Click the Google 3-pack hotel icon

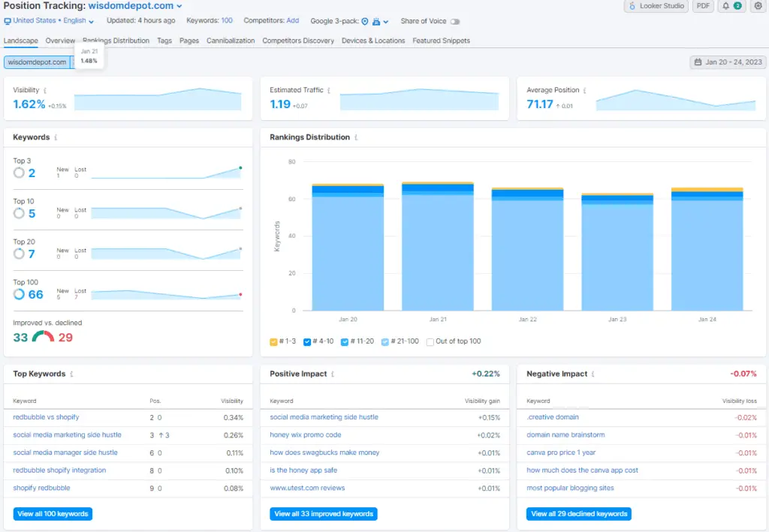coord(376,22)
